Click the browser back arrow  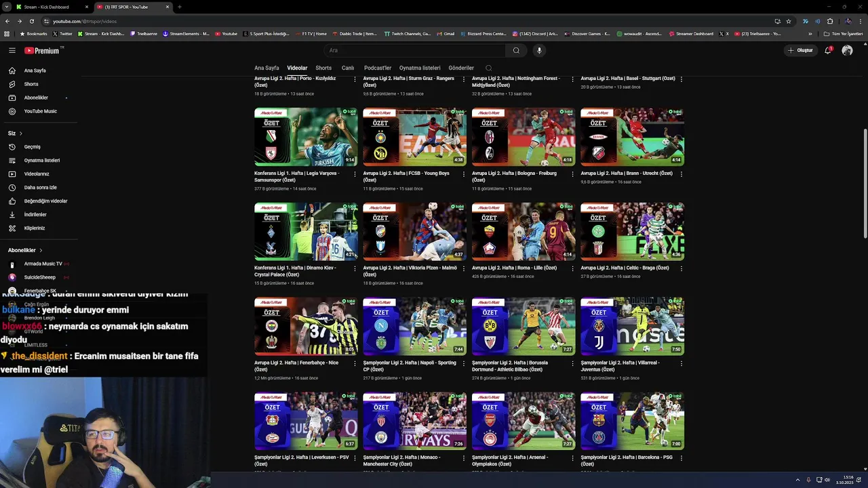[x=7, y=21]
